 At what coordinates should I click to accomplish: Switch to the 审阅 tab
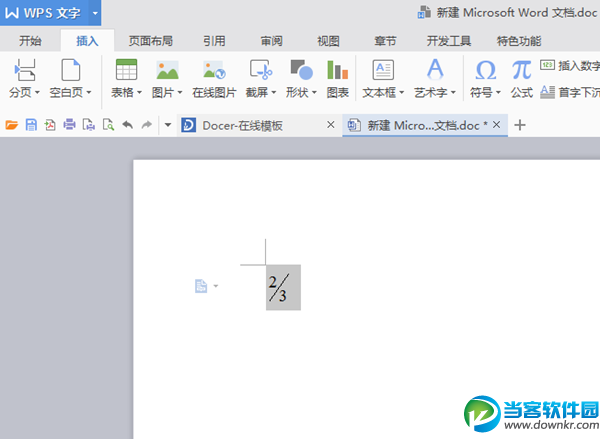pos(271,41)
